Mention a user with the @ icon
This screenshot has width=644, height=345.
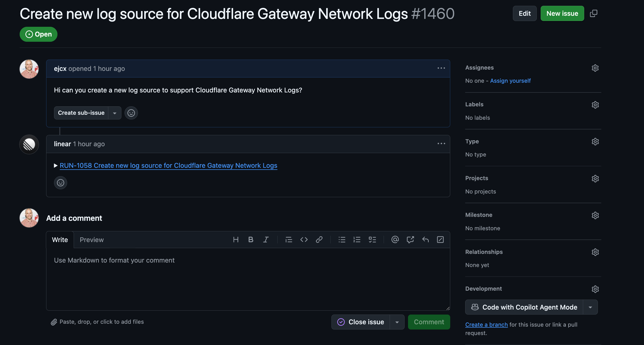pos(395,239)
